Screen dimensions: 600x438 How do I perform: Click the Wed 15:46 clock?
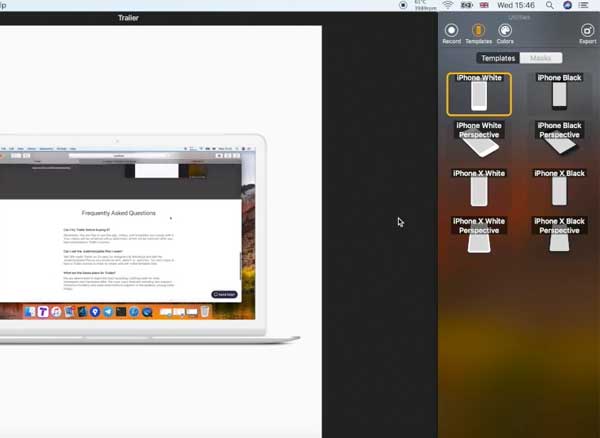coord(516,5)
